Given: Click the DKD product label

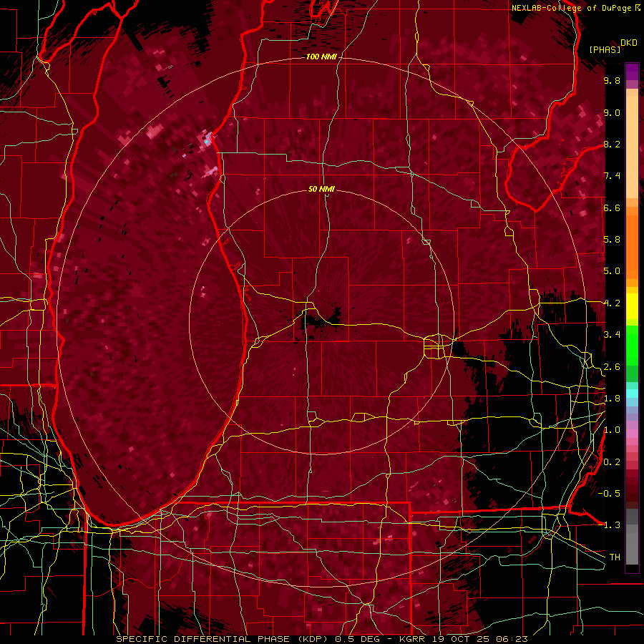Looking at the screenshot, I should click(628, 43).
